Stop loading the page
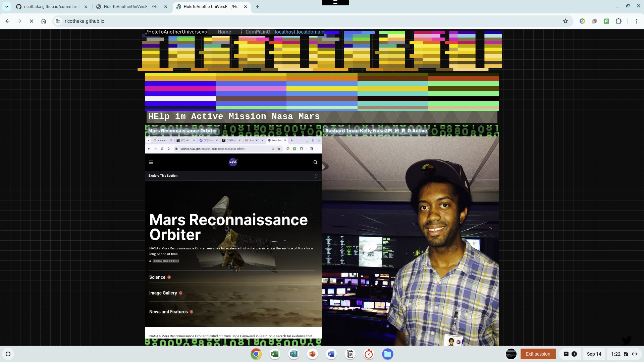The image size is (644, 362). 32,21
